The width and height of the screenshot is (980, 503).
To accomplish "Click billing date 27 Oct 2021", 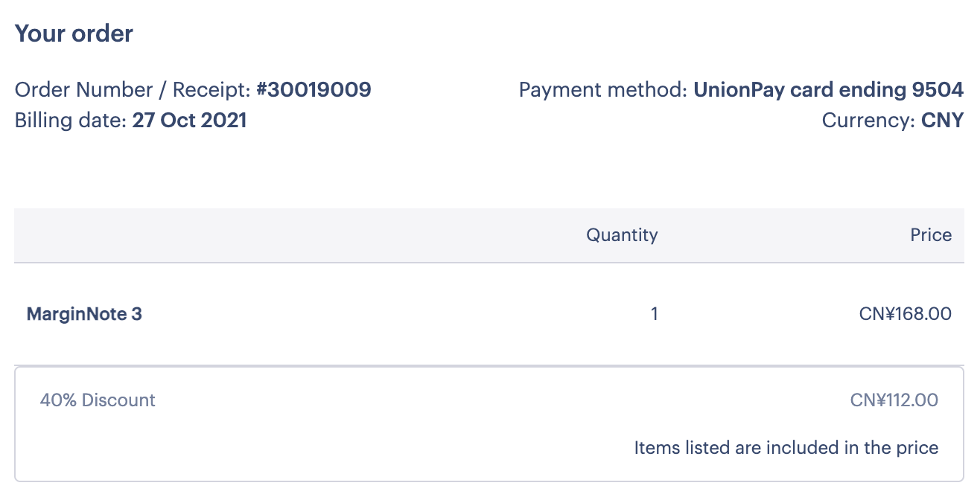I will pyautogui.click(x=189, y=121).
